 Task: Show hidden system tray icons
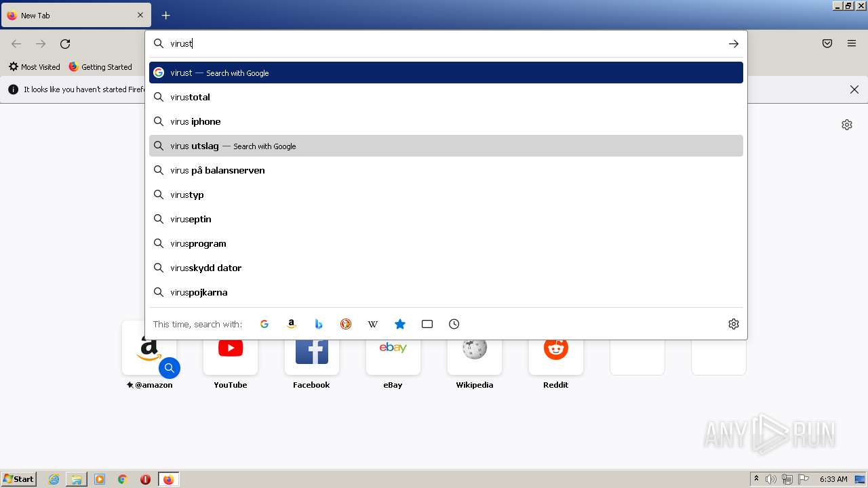tap(756, 479)
